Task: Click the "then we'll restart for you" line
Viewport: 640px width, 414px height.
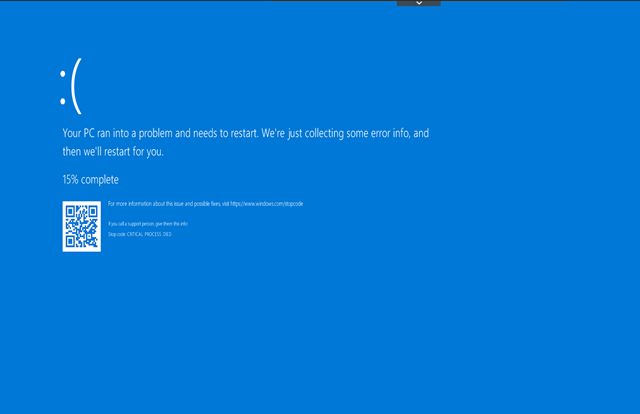Action: tap(113, 152)
